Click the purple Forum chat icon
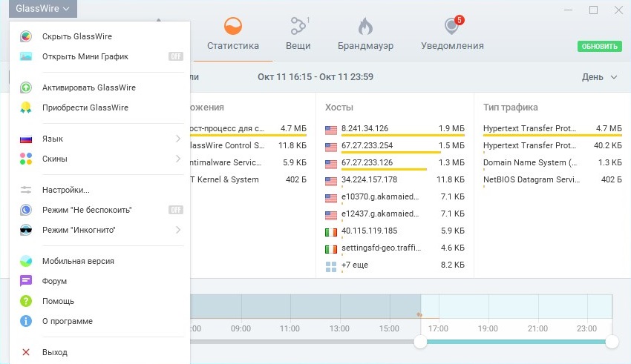Screen dimensions: 631x364 tap(27, 281)
